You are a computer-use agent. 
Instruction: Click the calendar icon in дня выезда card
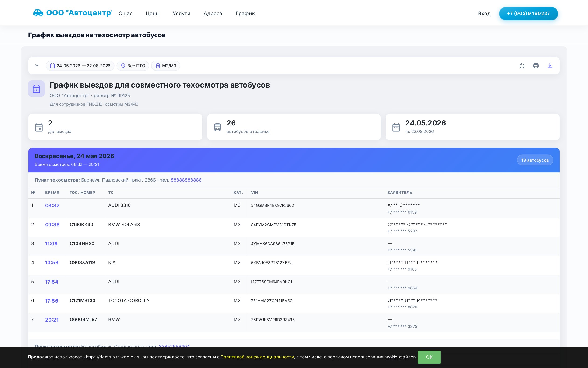tap(39, 127)
